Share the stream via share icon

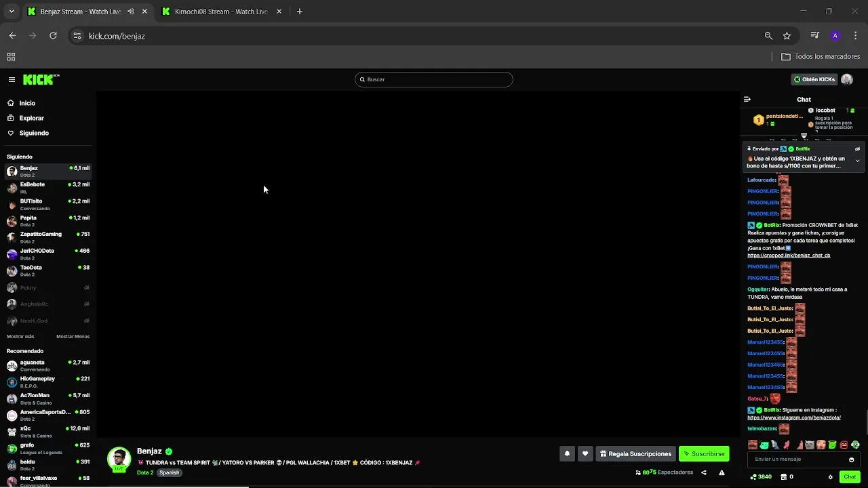tap(703, 472)
